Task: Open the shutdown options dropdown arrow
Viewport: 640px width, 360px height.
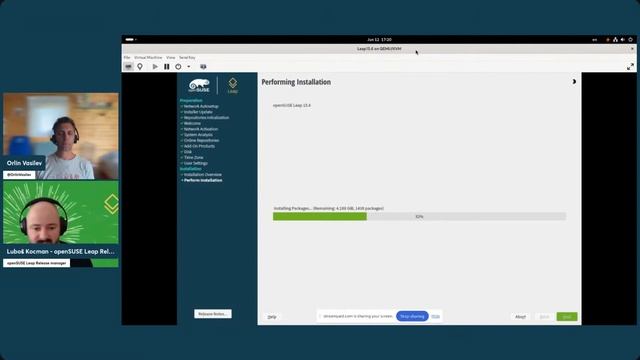Action: (x=189, y=67)
